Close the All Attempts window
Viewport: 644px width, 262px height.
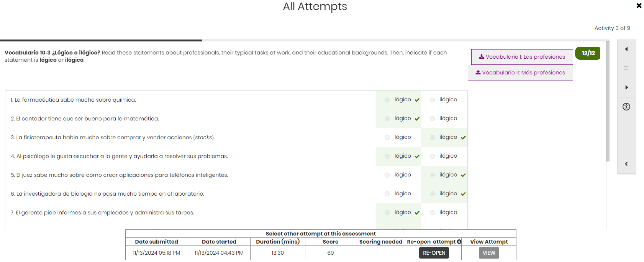[x=639, y=6]
